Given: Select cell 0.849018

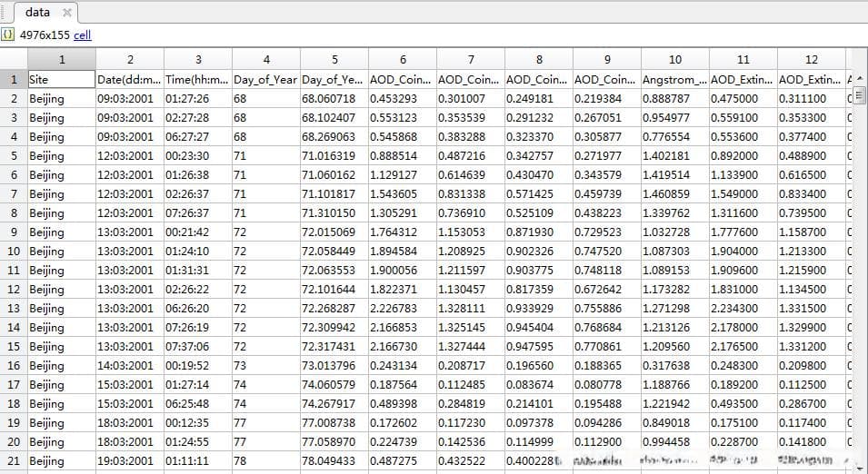Looking at the screenshot, I should 674,422.
